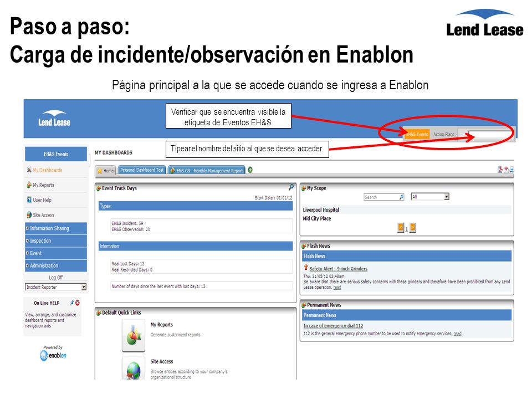The image size is (532, 399).
Task: Click the My Dashboards sidebar icon
Action: tap(29, 170)
